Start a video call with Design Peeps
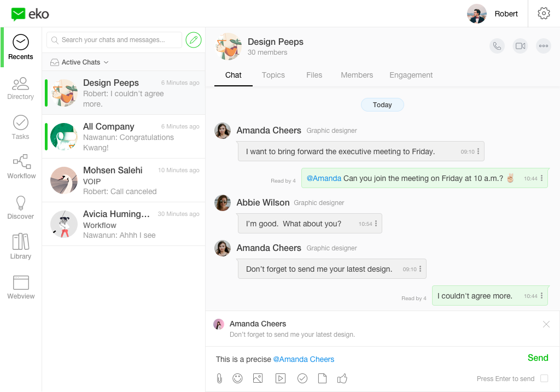 pos(520,46)
